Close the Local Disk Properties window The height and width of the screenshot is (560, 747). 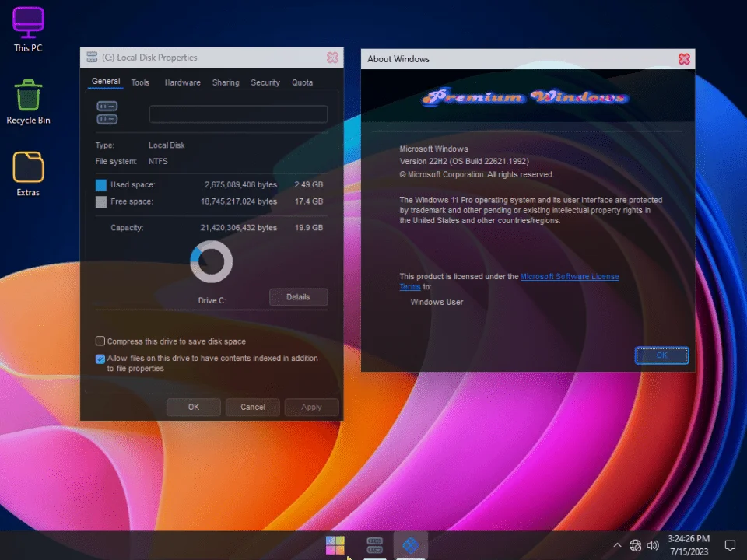[332, 58]
